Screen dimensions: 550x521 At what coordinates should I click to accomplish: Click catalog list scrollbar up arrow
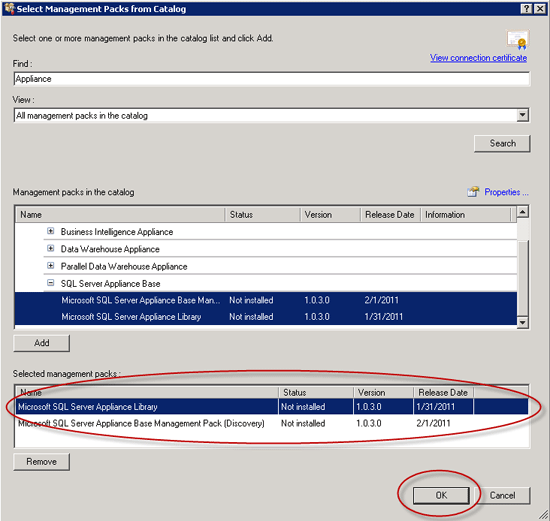coord(523,212)
